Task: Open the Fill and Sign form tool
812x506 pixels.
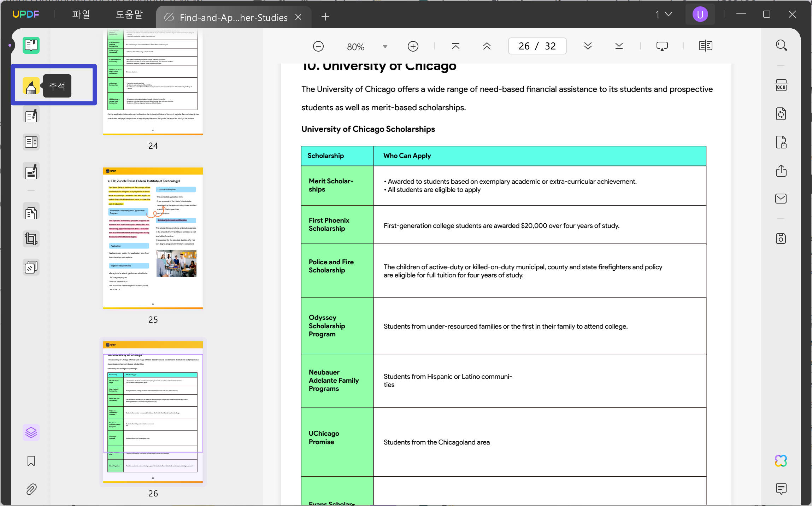Action: [31, 171]
